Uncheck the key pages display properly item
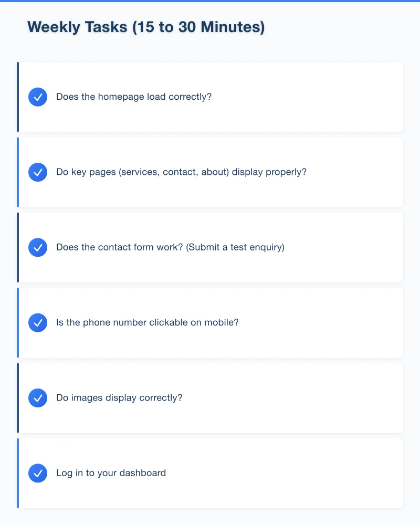420x525 pixels. [38, 172]
